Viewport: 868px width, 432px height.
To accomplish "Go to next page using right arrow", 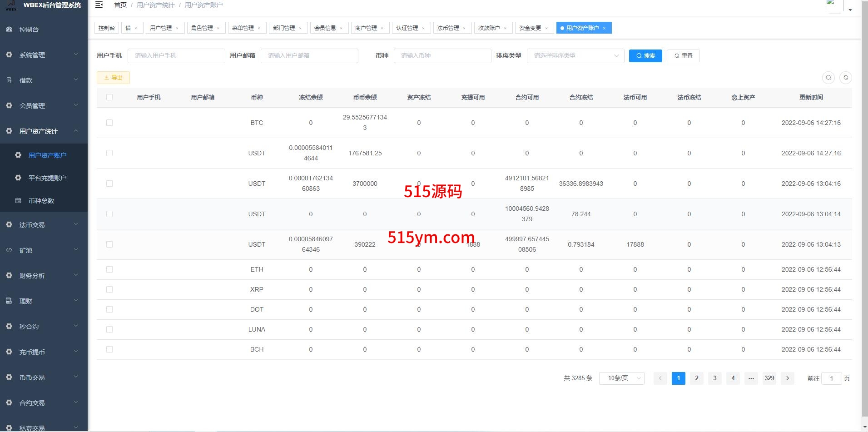I will (x=787, y=378).
